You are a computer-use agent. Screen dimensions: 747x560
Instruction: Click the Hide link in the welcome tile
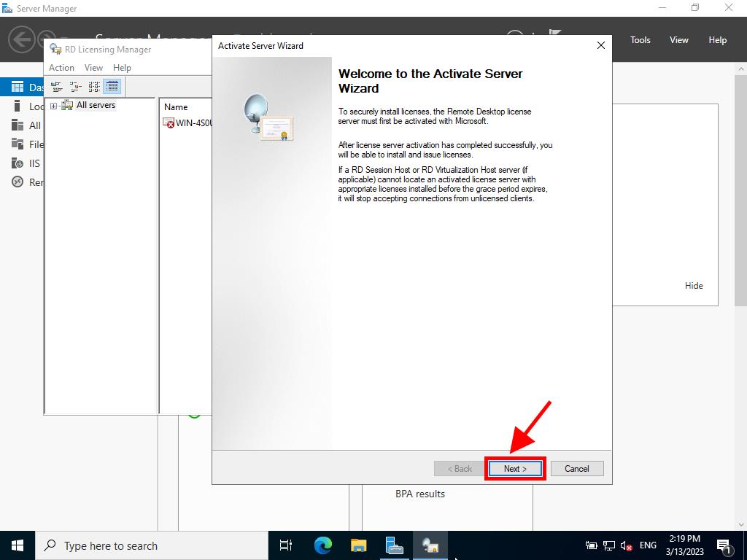[x=693, y=286]
